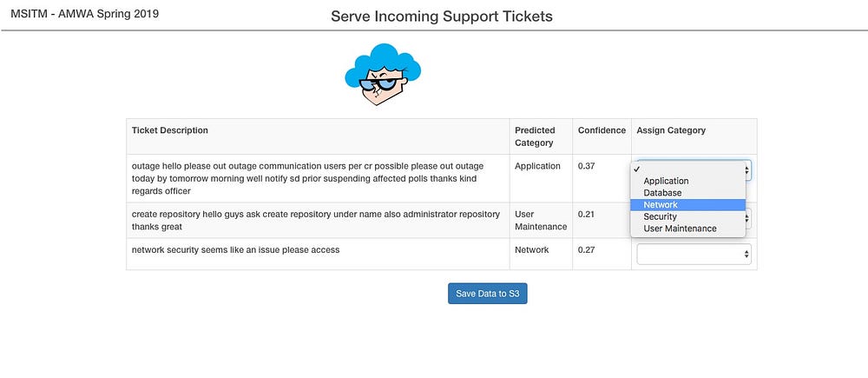Click the 0.37 confidence value cell
868x378 pixels.
click(x=602, y=178)
